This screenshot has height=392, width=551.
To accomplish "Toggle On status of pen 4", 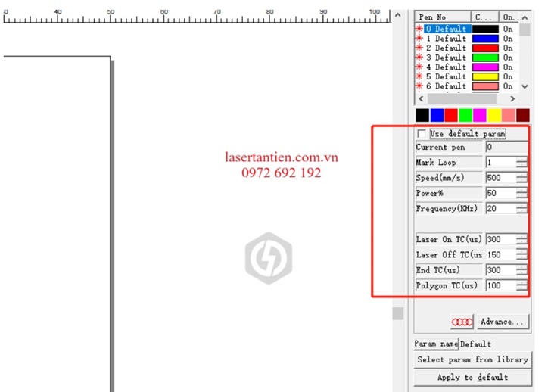I will click(507, 67).
